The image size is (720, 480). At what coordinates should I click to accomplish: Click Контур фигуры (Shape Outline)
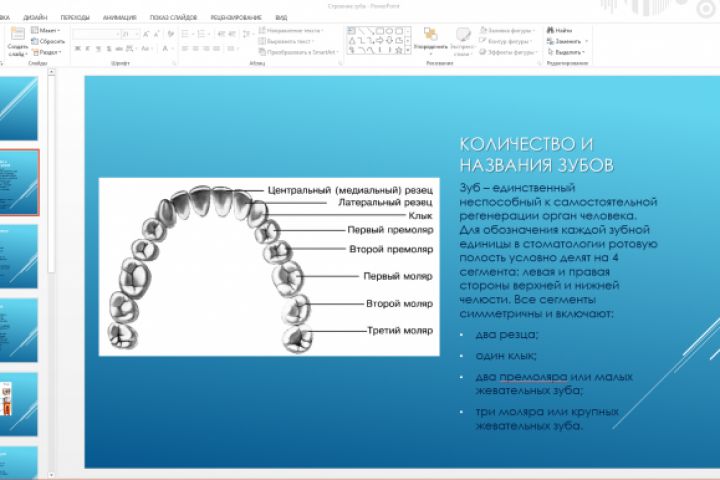pos(506,41)
